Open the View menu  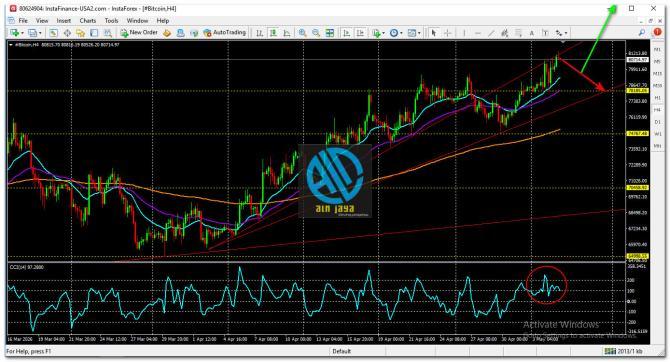click(42, 21)
